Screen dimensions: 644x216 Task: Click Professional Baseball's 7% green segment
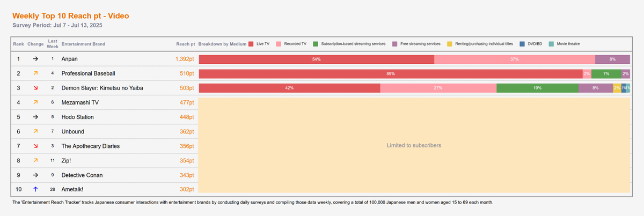tap(606, 73)
